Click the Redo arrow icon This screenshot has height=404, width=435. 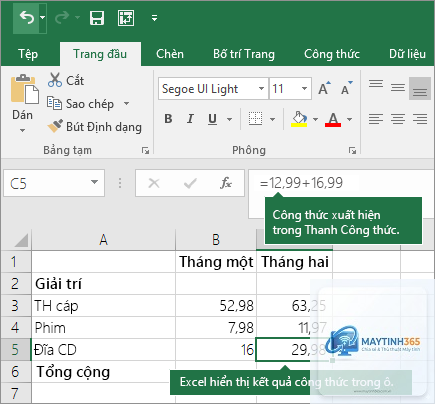(x=62, y=17)
